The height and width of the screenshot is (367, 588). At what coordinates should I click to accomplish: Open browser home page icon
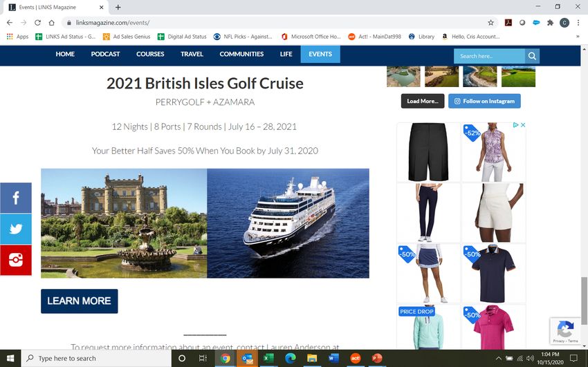point(52,23)
